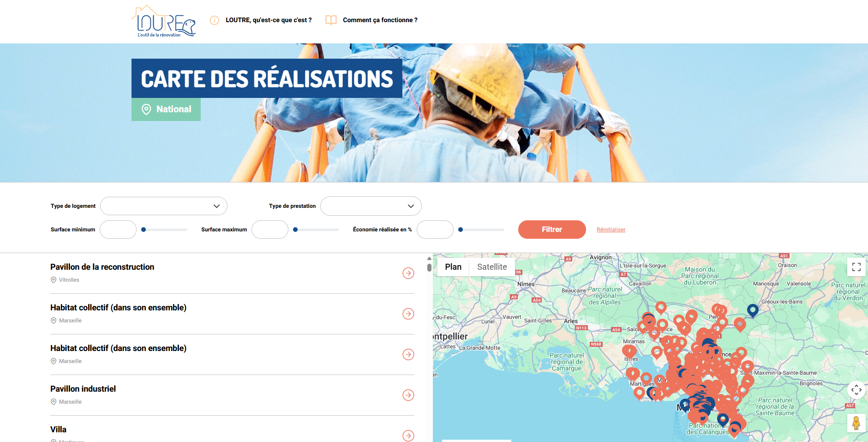Open arrow icon for Pavillon de la reconstruction

(408, 273)
